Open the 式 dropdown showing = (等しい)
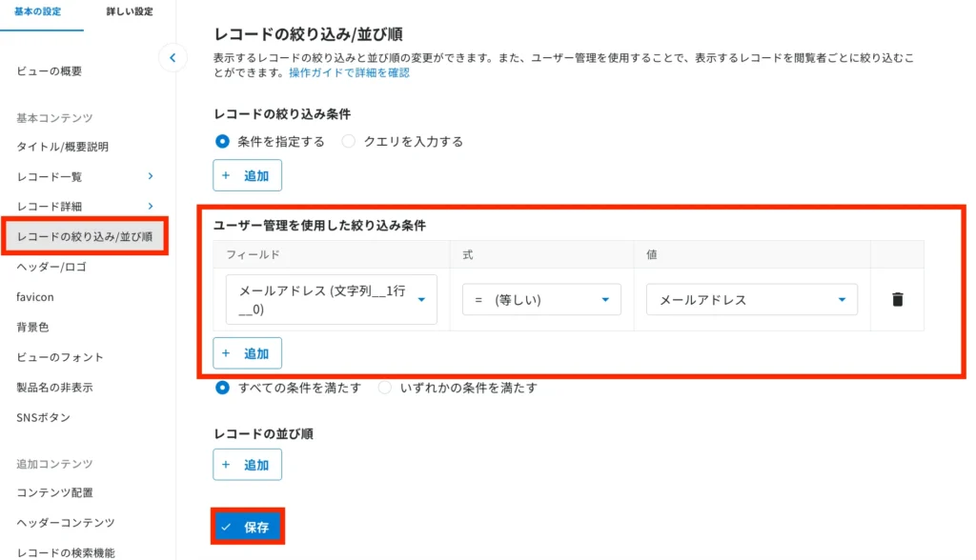The width and height of the screenshot is (976, 560). [x=541, y=299]
